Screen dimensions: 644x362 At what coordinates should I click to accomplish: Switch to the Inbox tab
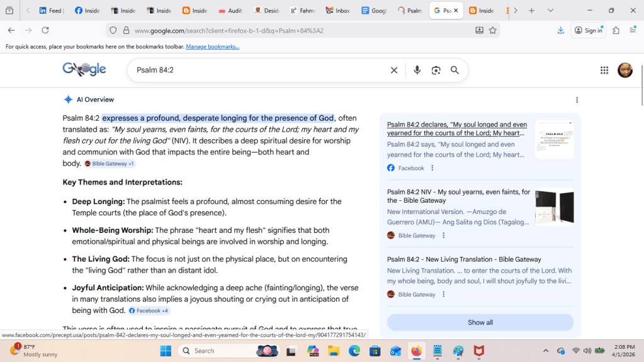pyautogui.click(x=338, y=11)
